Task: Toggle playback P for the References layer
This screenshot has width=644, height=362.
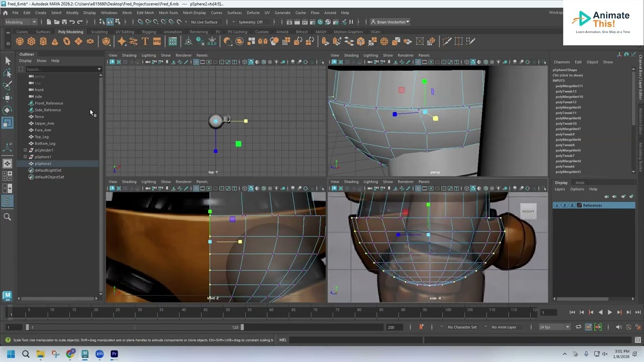Action: click(565, 205)
